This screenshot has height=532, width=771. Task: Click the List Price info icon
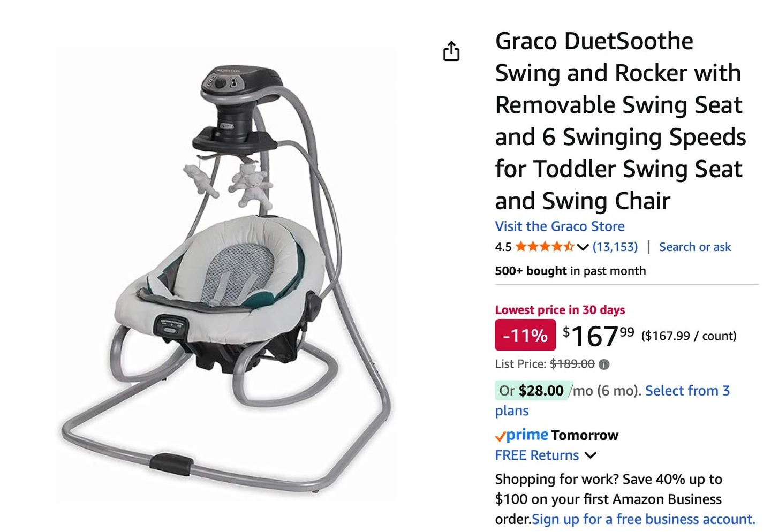(x=604, y=364)
